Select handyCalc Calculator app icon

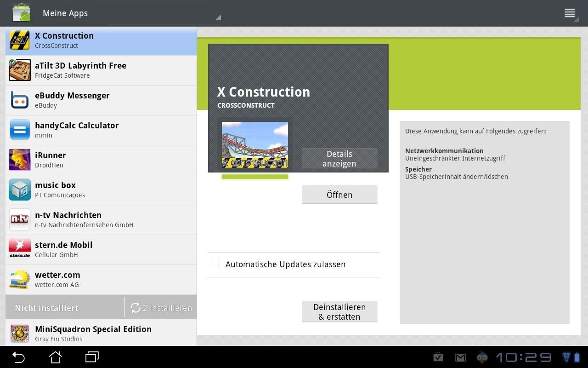pos(20,130)
